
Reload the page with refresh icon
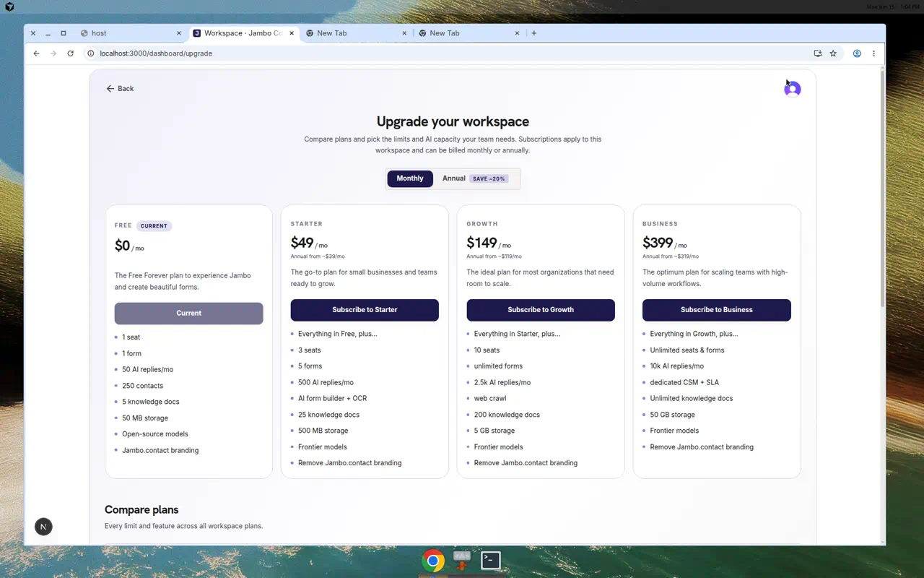tap(70, 53)
